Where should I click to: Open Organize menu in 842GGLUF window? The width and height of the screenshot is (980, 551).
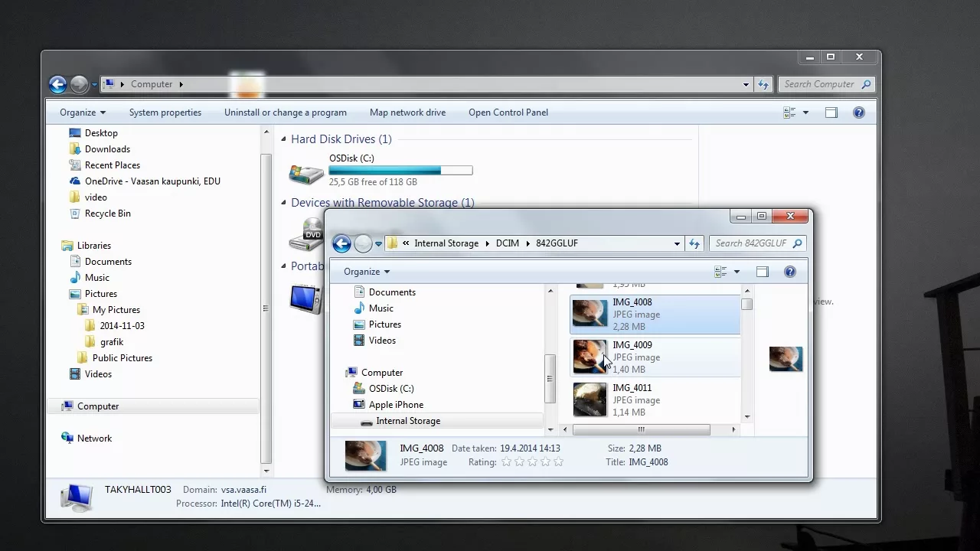pyautogui.click(x=367, y=272)
